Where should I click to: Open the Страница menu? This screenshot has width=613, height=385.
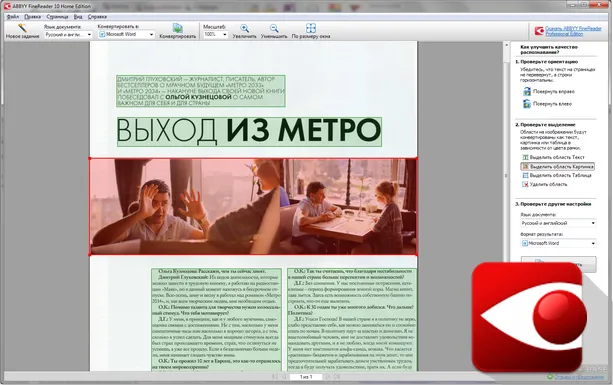(57, 17)
